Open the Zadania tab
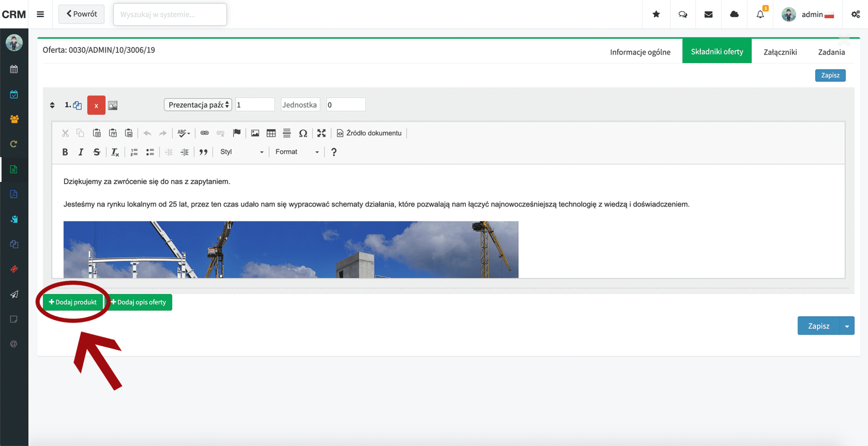This screenshot has height=446, width=868. (831, 52)
